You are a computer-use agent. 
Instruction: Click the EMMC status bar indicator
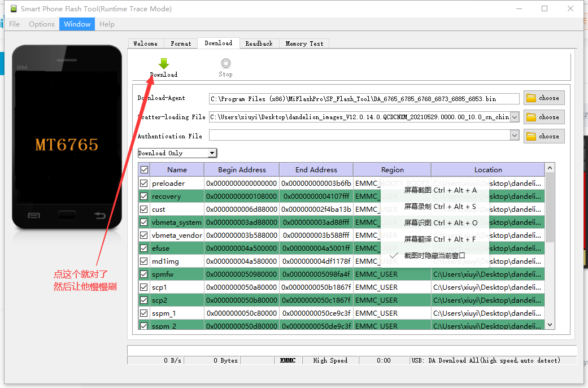288,360
